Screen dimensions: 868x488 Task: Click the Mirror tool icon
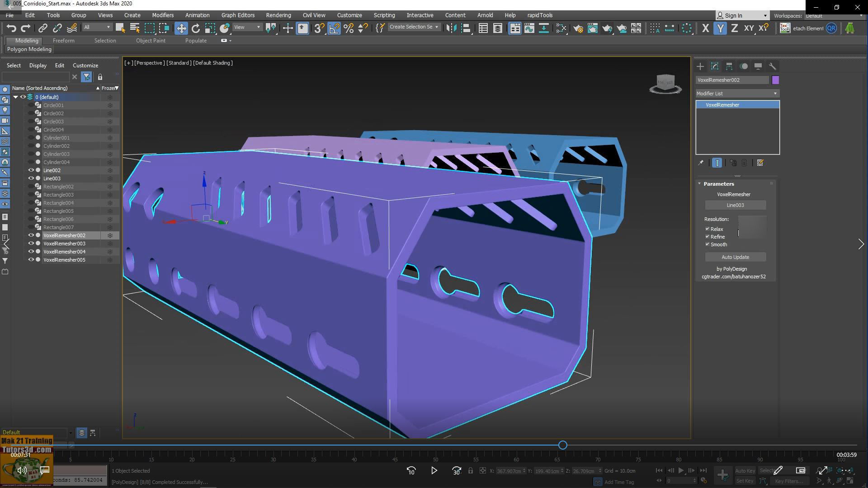click(x=451, y=28)
